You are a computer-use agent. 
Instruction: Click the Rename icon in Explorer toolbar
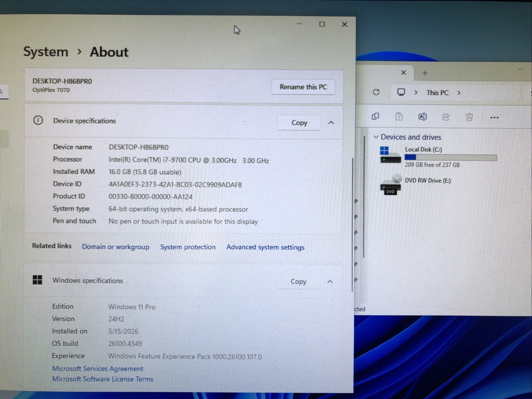coord(423,117)
